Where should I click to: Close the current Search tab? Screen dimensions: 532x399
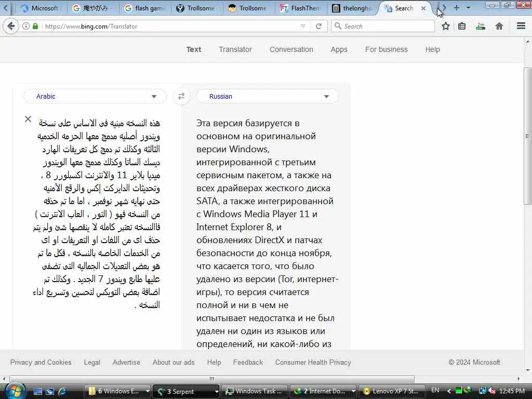coord(423,8)
